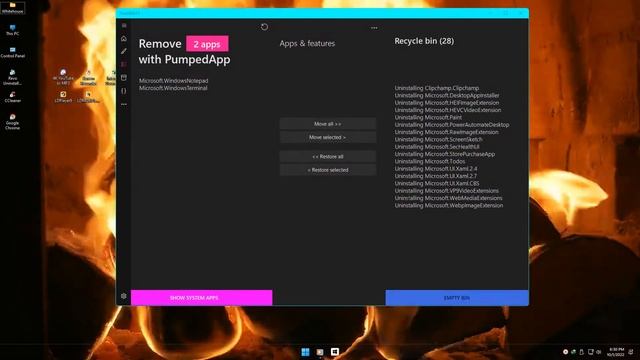Click the < Restore selected button
This screenshot has width=640, height=360.
[x=328, y=170]
